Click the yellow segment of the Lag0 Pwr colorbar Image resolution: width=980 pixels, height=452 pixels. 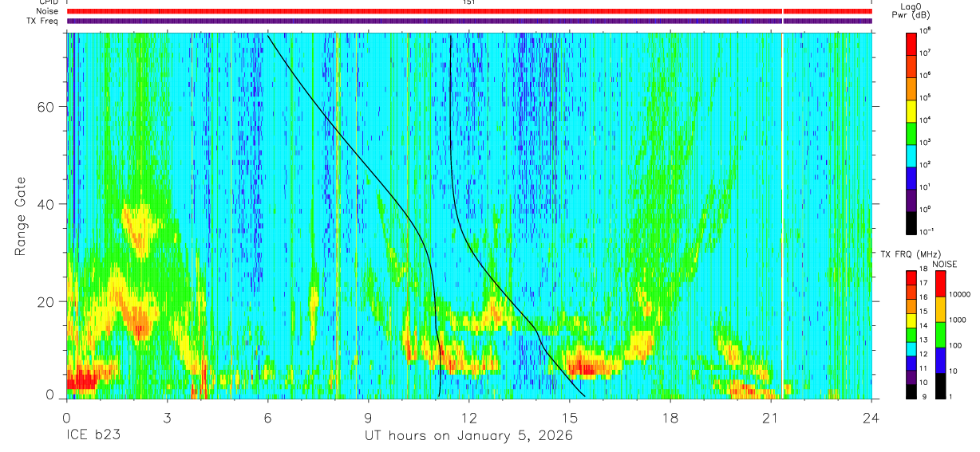pos(911,112)
